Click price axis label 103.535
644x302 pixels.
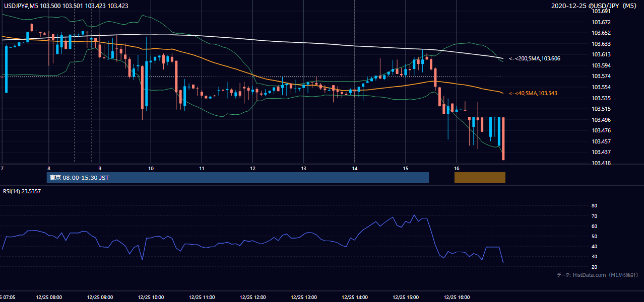click(x=601, y=98)
